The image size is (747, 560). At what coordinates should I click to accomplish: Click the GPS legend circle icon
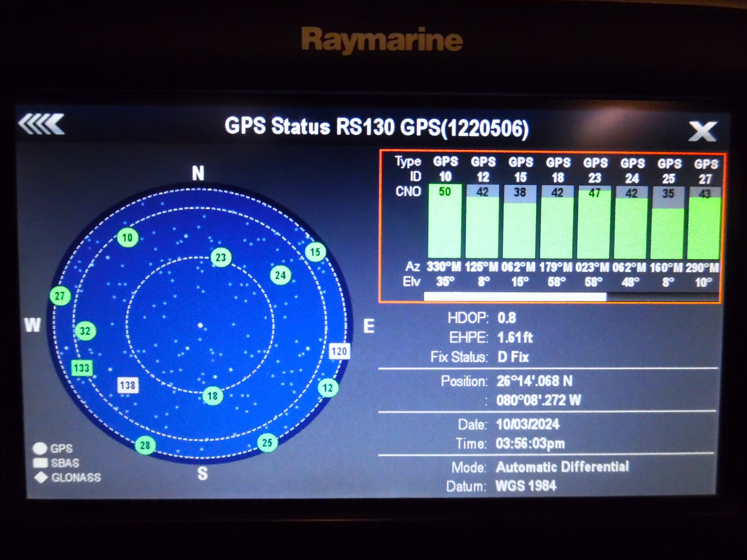(40, 448)
